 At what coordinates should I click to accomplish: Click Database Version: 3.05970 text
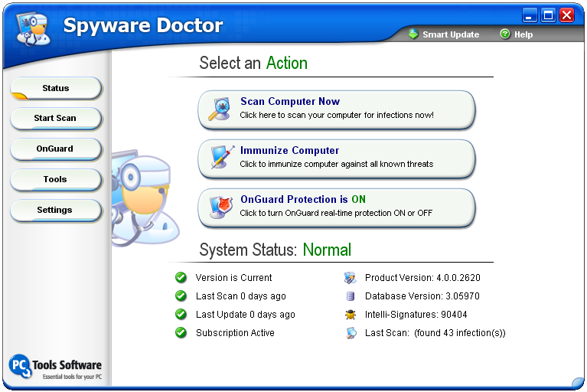[x=422, y=296]
